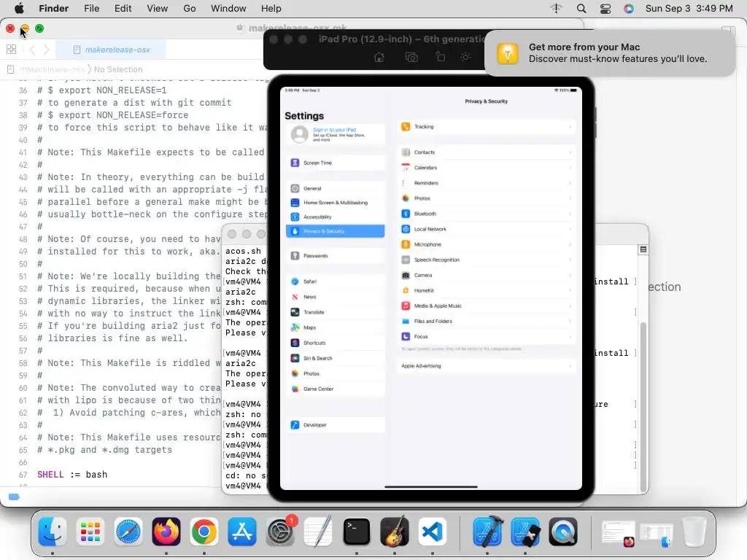Open Focus privacy permissions
747x560 pixels.
(x=487, y=337)
